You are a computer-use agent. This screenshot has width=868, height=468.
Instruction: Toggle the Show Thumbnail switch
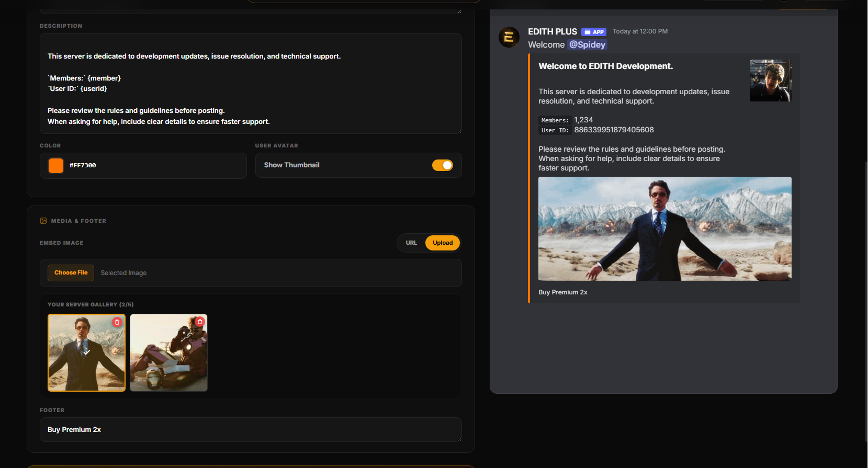443,165
